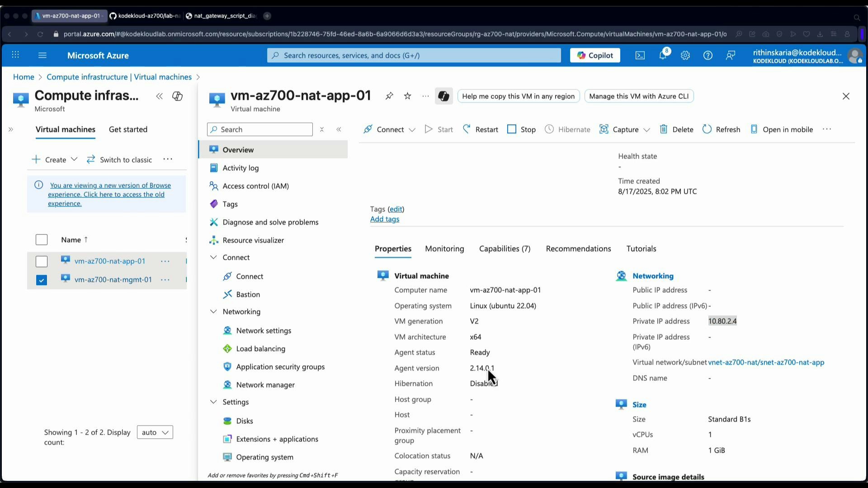Image resolution: width=868 pixels, height=488 pixels.
Task: Enable the checkbox for vm-az700-nat-app-01
Action: (41, 261)
